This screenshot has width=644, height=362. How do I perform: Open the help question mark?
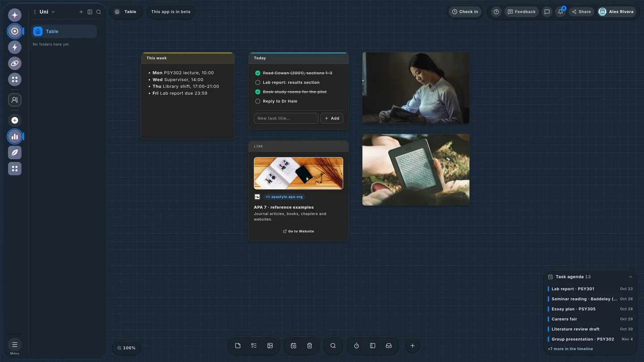pos(496,12)
